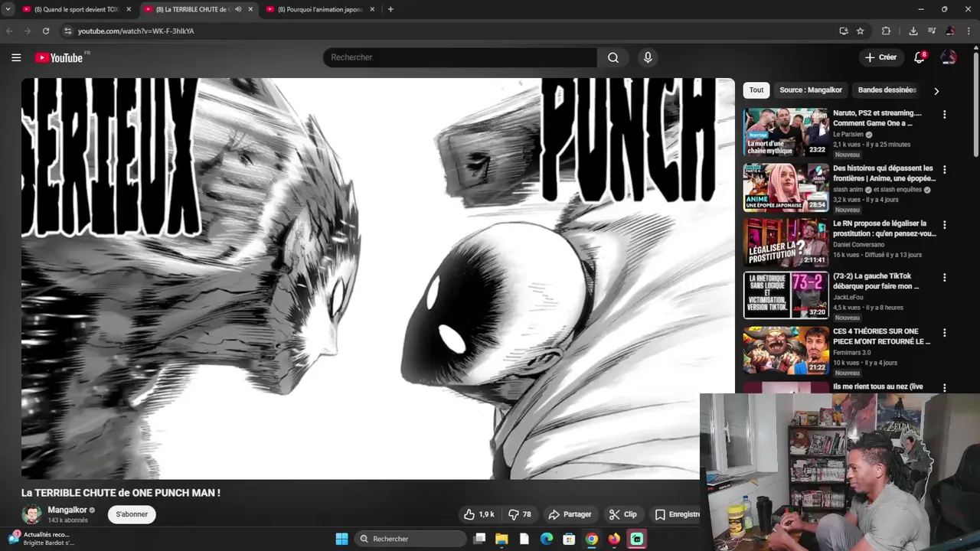This screenshot has width=980, height=551.
Task: Open Firefox from the taskbar
Action: click(614, 539)
